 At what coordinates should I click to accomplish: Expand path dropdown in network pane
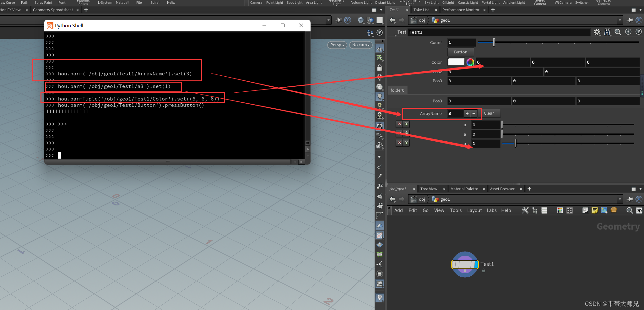[620, 199]
